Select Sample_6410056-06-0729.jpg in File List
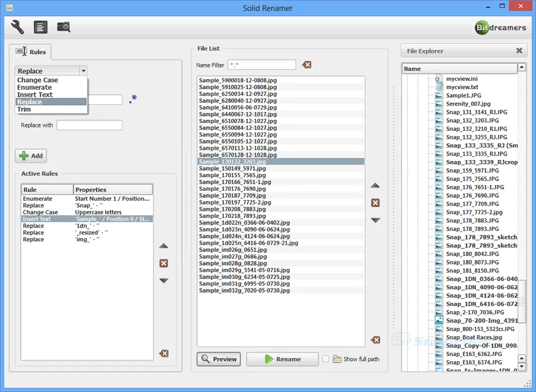 (281, 107)
